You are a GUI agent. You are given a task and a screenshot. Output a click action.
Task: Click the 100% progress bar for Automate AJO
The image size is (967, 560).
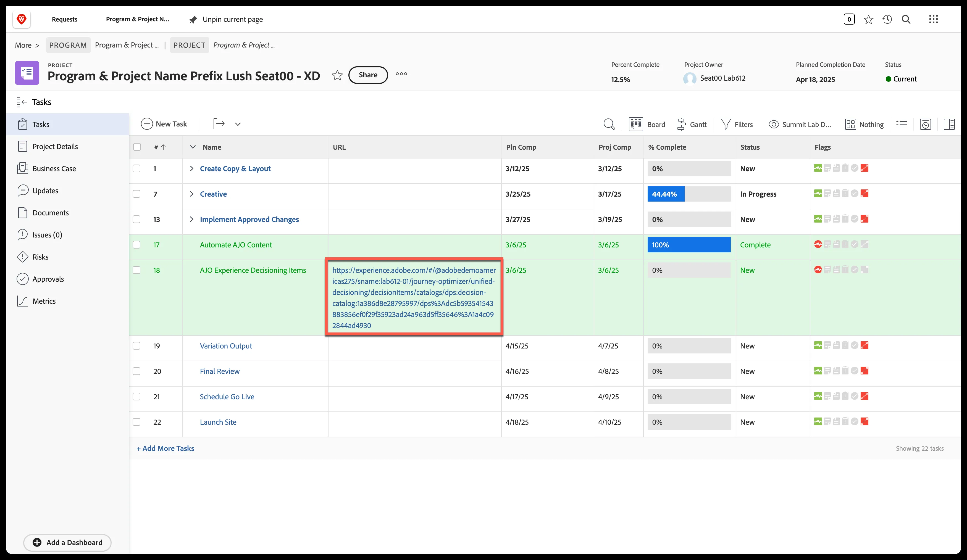pyautogui.click(x=689, y=245)
